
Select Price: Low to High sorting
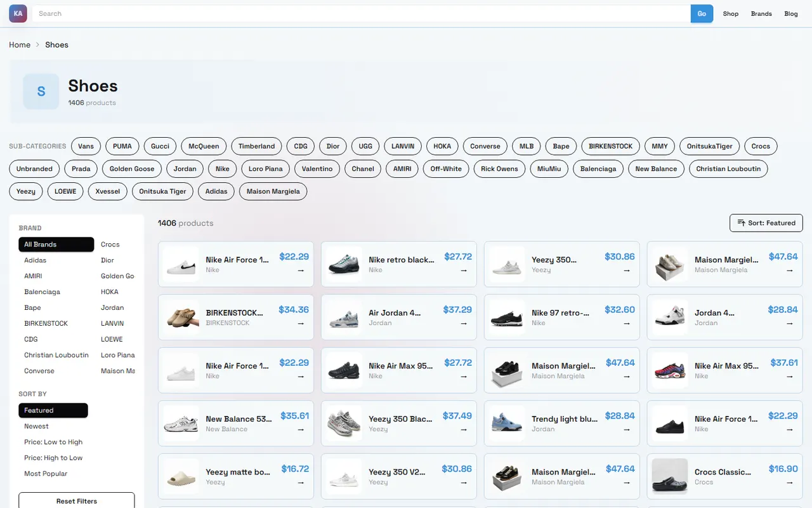(53, 442)
